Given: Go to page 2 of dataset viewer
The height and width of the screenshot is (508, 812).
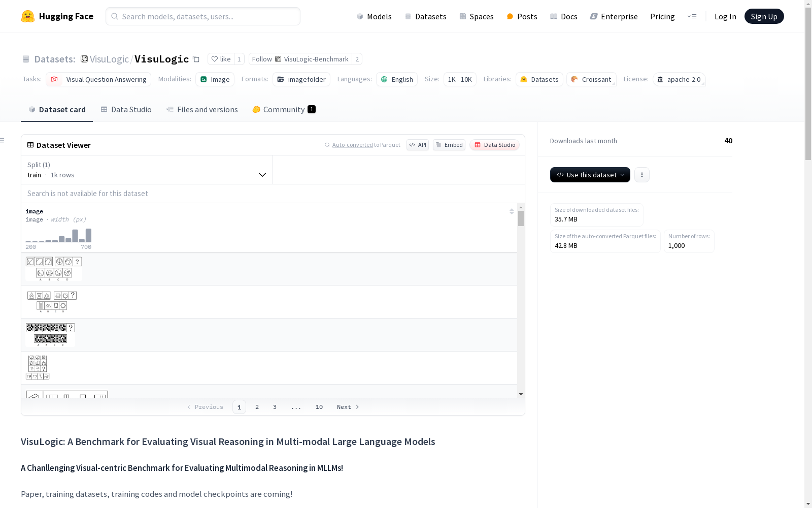Looking at the screenshot, I should 257,407.
